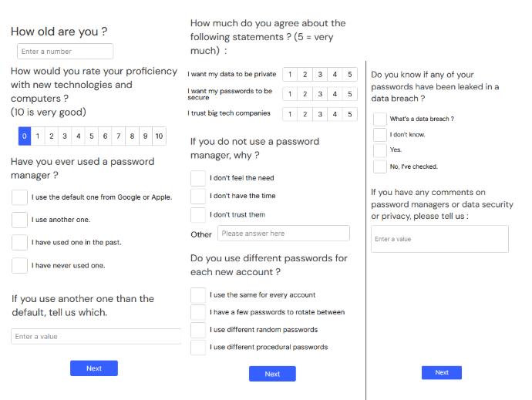Check 'What's a data breach ?' option
This screenshot has width=532, height=400.
coord(380,119)
